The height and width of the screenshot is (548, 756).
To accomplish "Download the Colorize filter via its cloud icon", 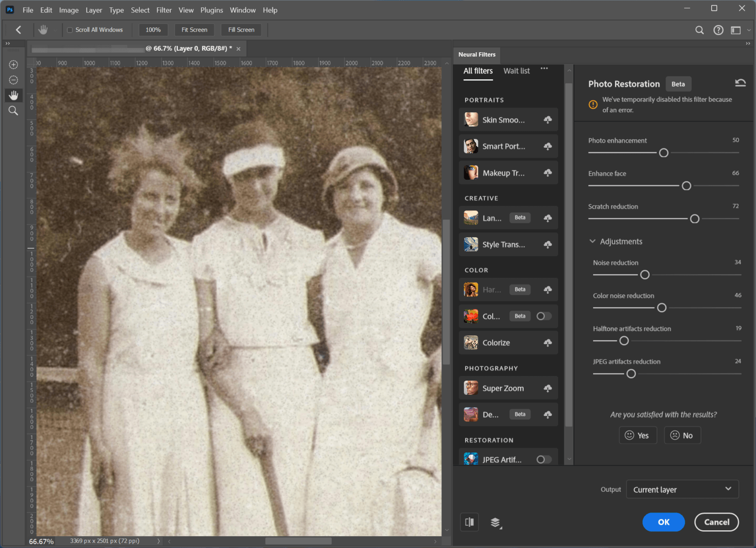I will (x=548, y=342).
